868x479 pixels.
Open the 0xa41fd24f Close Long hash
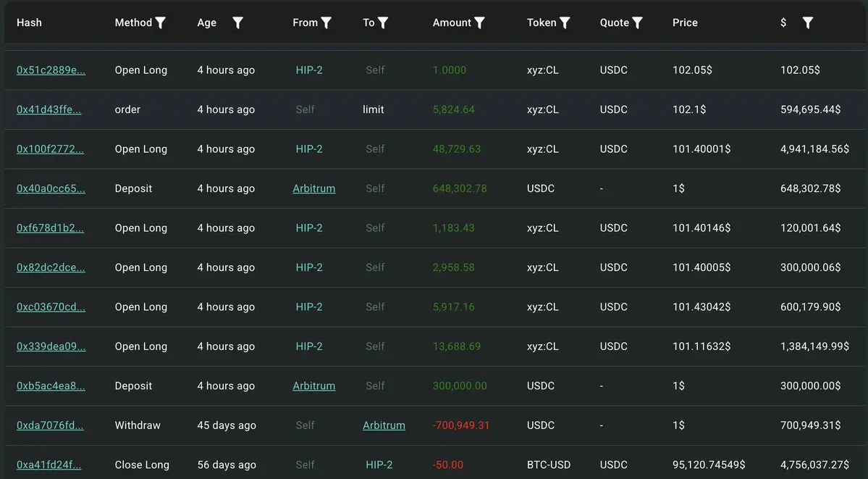click(49, 465)
